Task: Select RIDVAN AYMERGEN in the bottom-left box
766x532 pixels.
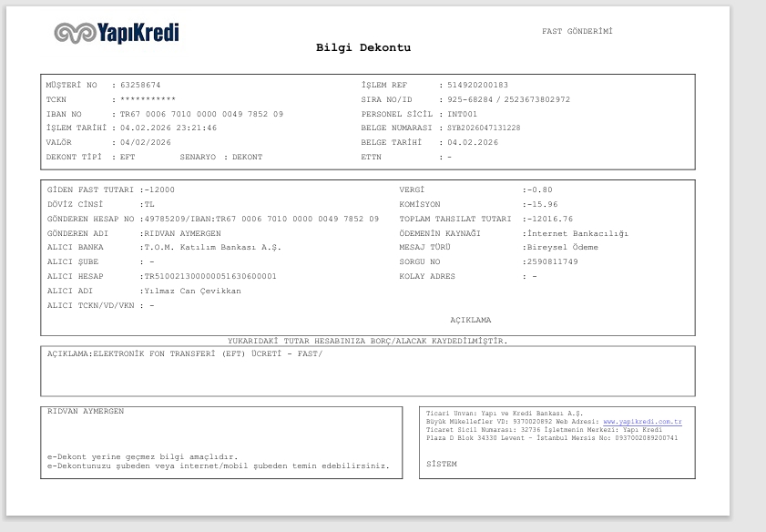Action: click(x=86, y=412)
